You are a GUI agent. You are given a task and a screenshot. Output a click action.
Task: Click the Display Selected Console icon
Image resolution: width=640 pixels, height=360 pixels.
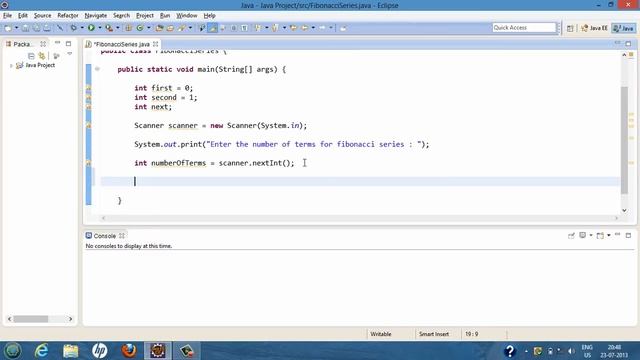point(582,236)
